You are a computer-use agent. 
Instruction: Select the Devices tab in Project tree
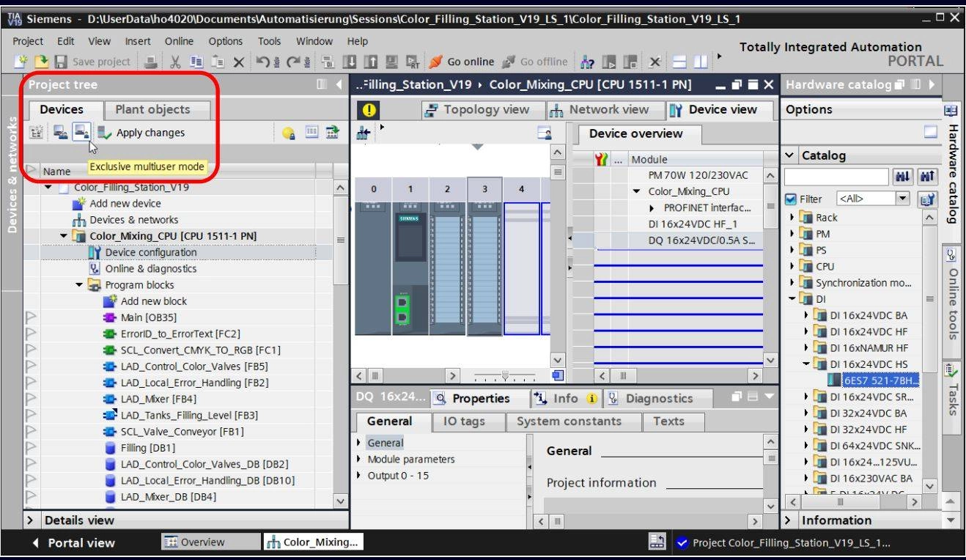point(61,110)
